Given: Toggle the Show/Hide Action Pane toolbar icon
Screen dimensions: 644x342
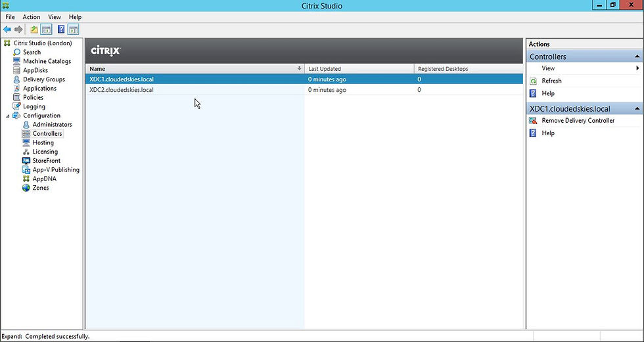Looking at the screenshot, I should tap(73, 30).
